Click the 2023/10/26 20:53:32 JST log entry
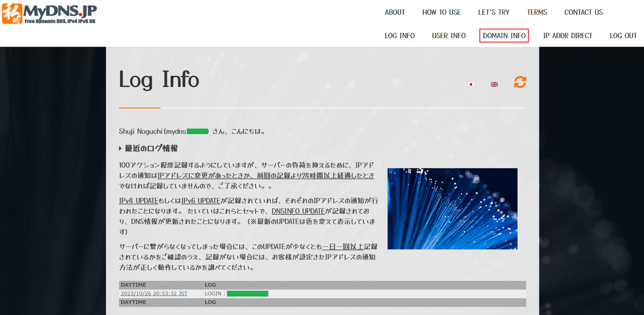The height and width of the screenshot is (315, 644). pos(155,293)
